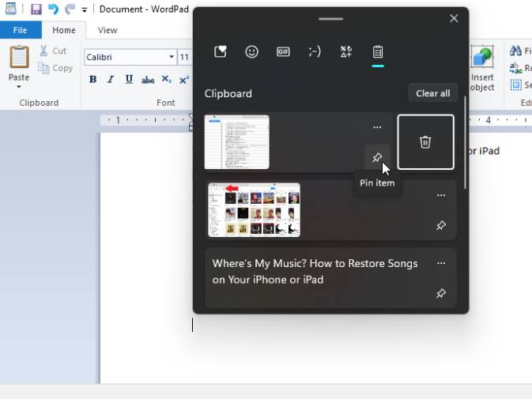532x399 pixels.
Task: Click the Clear all button
Action: pos(432,93)
